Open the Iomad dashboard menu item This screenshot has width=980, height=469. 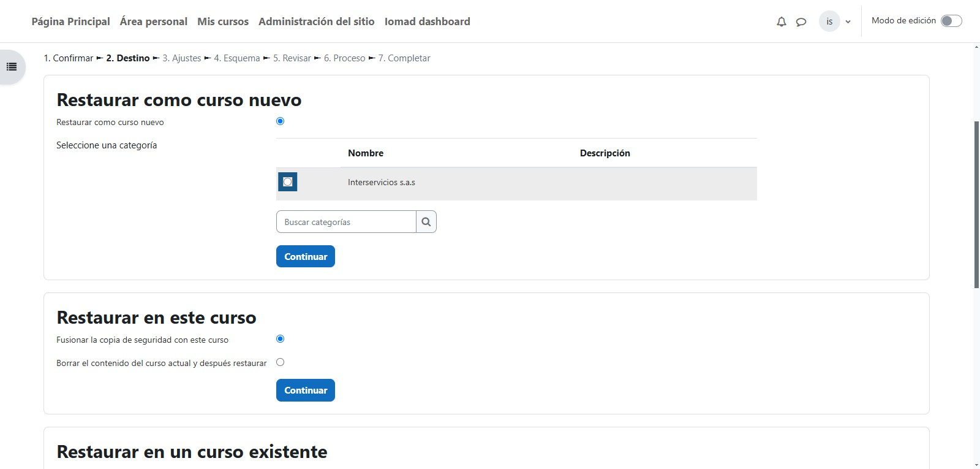click(427, 21)
